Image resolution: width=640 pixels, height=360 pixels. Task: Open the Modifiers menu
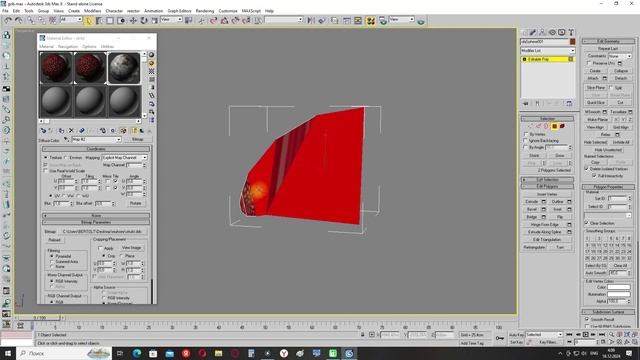pyautogui.click(x=92, y=11)
